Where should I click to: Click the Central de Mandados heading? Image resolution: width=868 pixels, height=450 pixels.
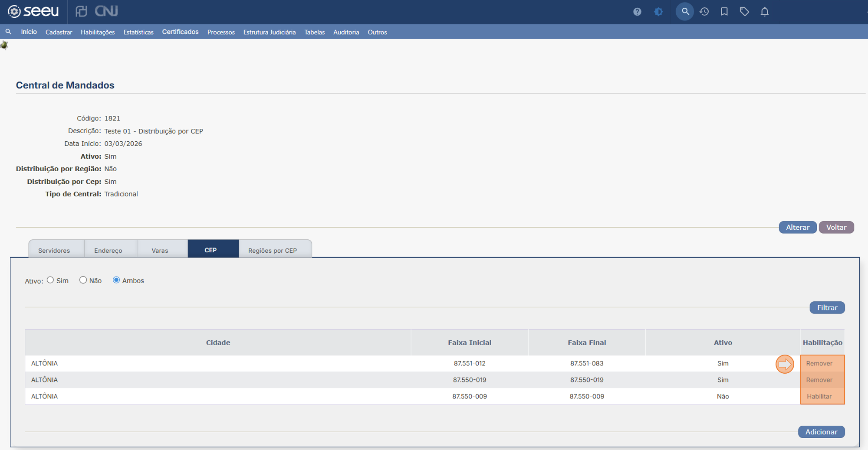[65, 85]
